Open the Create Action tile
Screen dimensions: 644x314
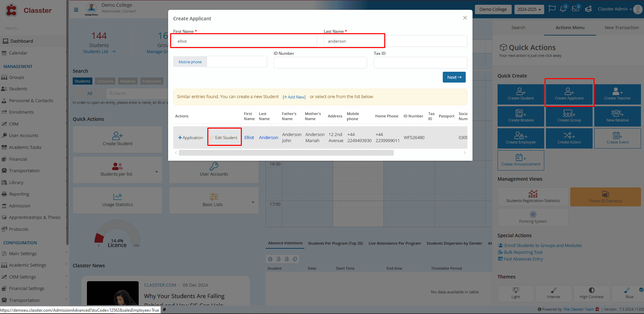click(x=569, y=138)
